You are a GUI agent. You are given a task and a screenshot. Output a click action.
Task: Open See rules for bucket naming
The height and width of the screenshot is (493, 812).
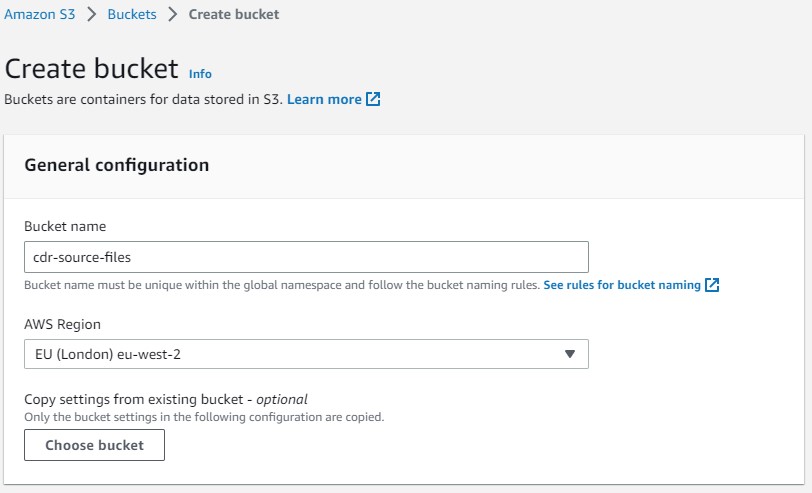pyautogui.click(x=621, y=285)
